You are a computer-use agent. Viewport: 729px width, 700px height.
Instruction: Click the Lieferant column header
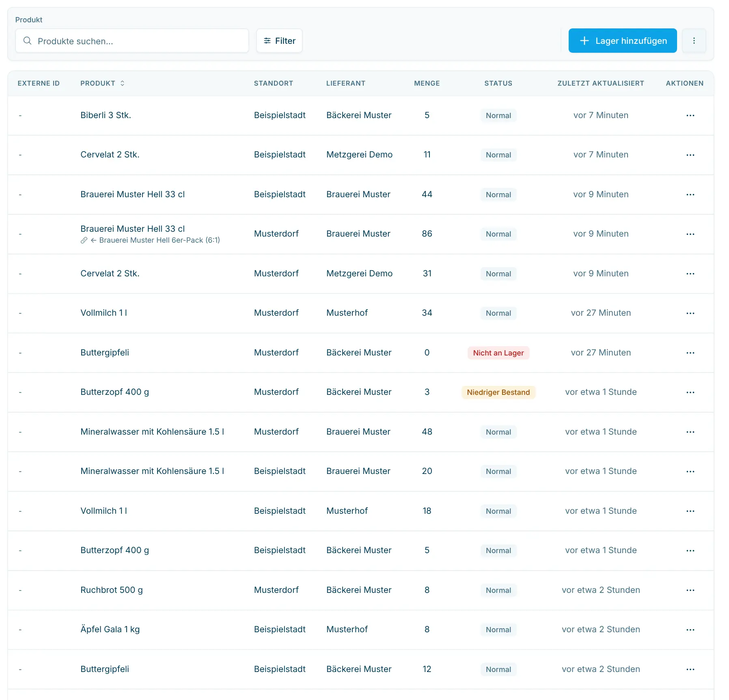point(346,83)
